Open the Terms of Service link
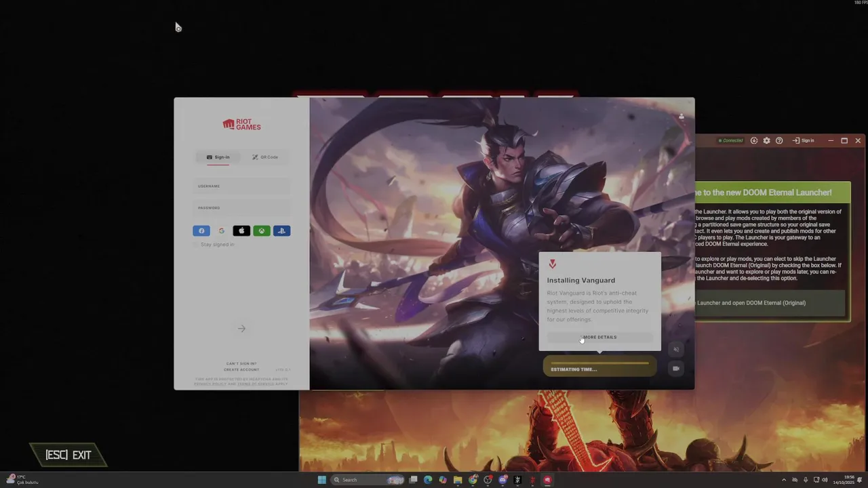Viewport: 868px width, 488px height. point(256,384)
